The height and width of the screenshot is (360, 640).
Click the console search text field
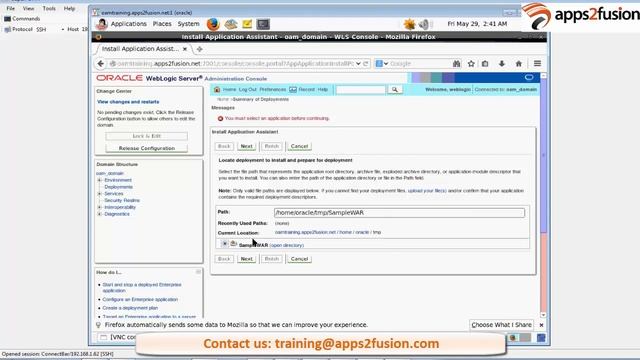(360, 89)
